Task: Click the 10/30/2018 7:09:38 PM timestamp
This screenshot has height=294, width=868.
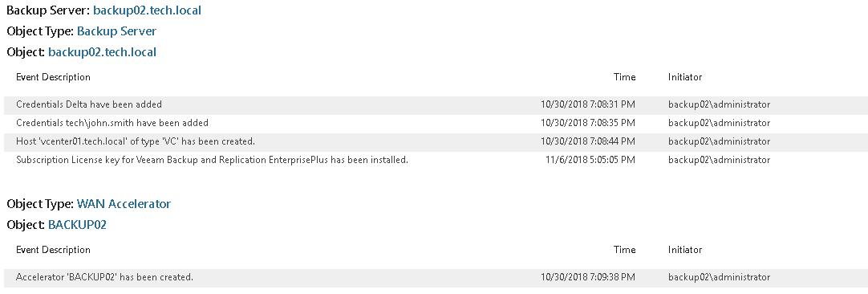Action: click(x=588, y=277)
